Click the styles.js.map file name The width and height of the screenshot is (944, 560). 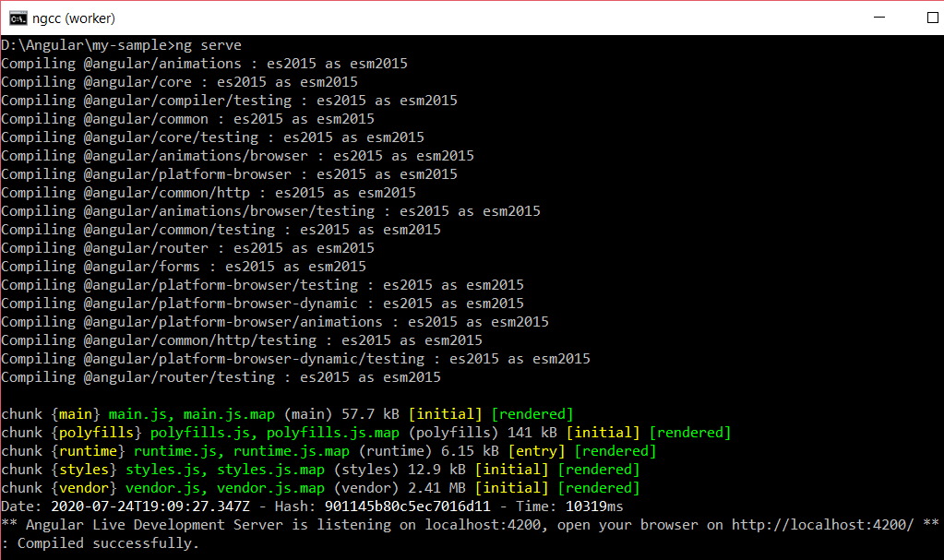coord(270,470)
